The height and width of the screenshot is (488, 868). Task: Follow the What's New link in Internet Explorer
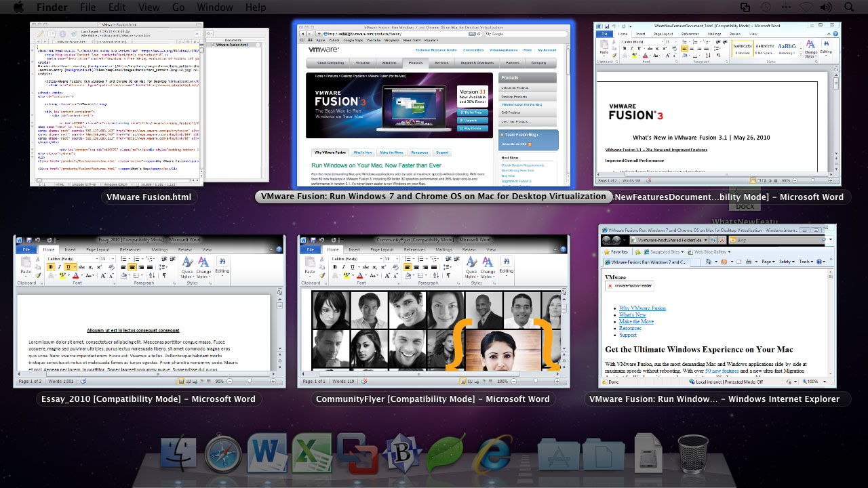click(633, 314)
